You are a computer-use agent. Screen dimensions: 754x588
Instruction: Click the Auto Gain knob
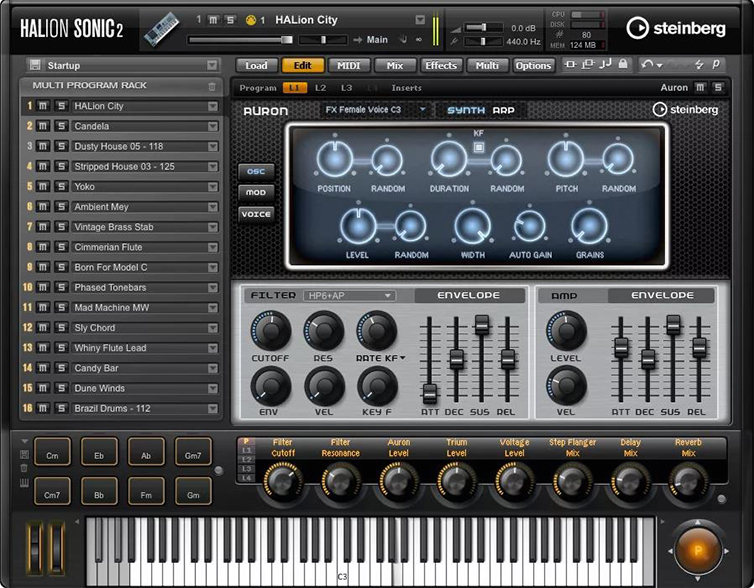(531, 227)
